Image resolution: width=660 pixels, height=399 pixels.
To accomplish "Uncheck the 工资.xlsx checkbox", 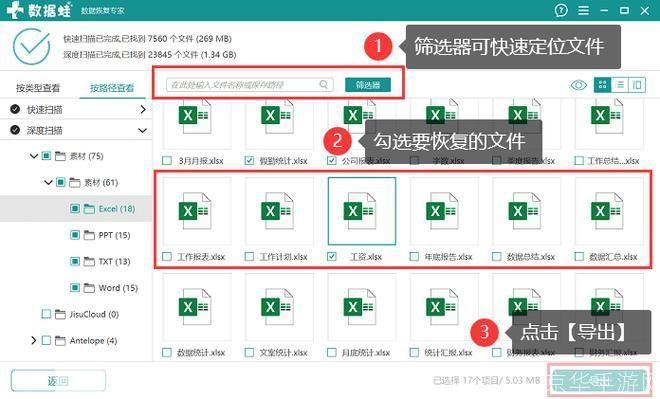I will 332,256.
